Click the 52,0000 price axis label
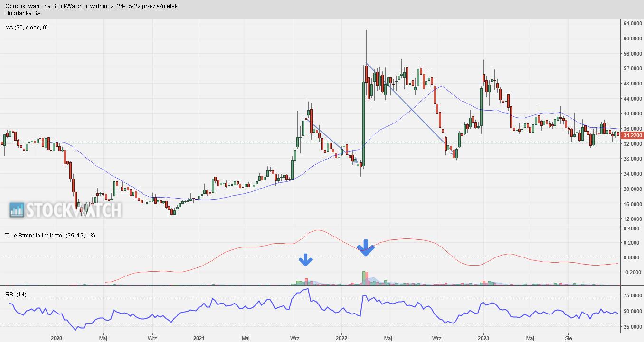The image size is (644, 342). [x=633, y=68]
